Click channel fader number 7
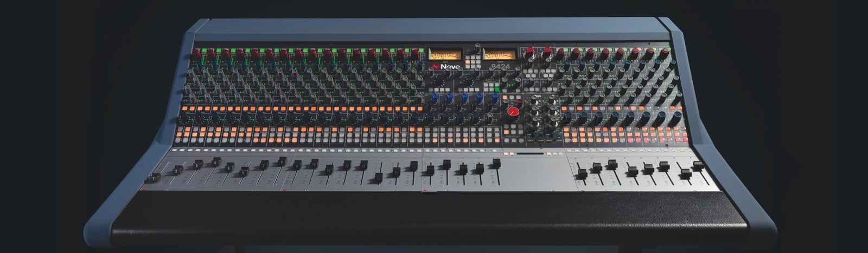Screen dimensions: 868x253 [x=264, y=165]
